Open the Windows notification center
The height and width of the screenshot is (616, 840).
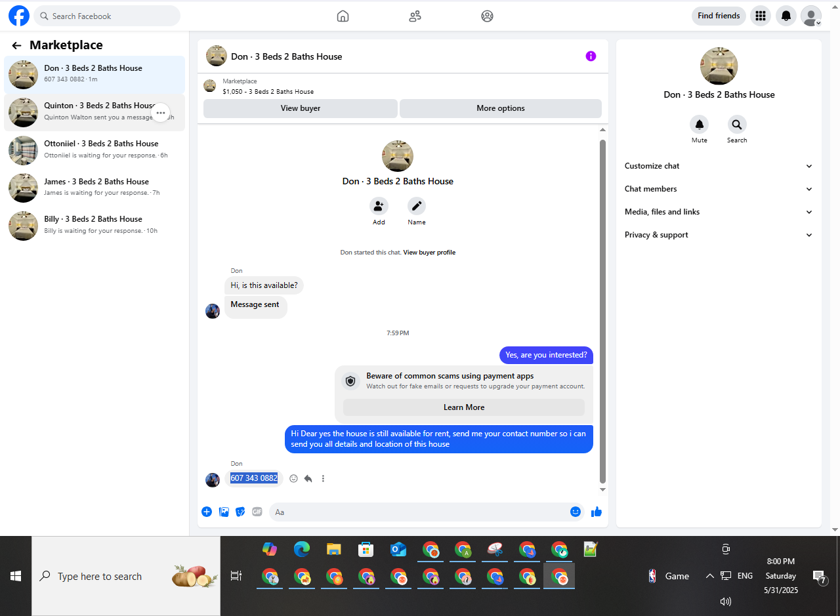coord(819,576)
